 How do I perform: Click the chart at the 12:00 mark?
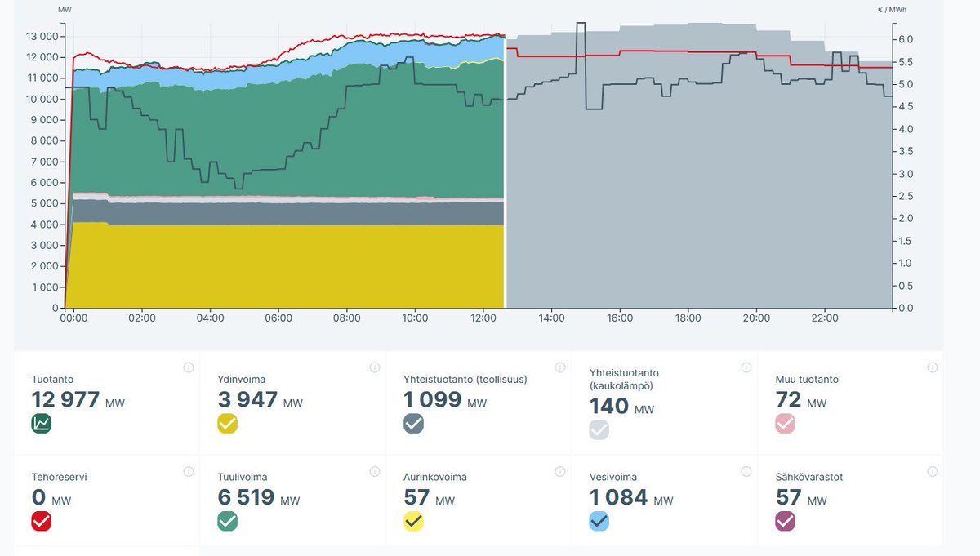click(x=483, y=163)
